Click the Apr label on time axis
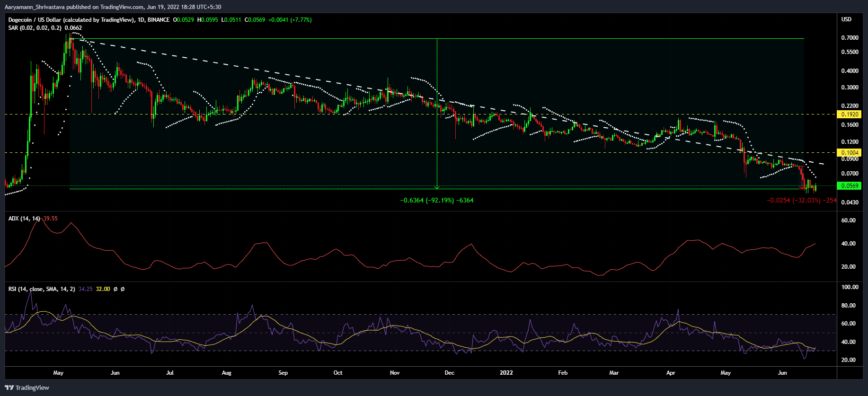The image size is (868, 396). coord(671,373)
